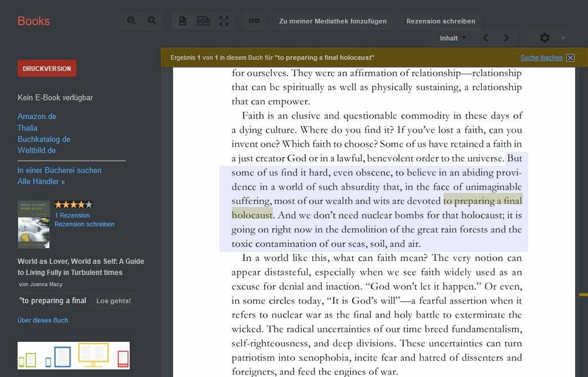Click the zoom out magnifier icon
The image size is (588, 377).
[152, 21]
